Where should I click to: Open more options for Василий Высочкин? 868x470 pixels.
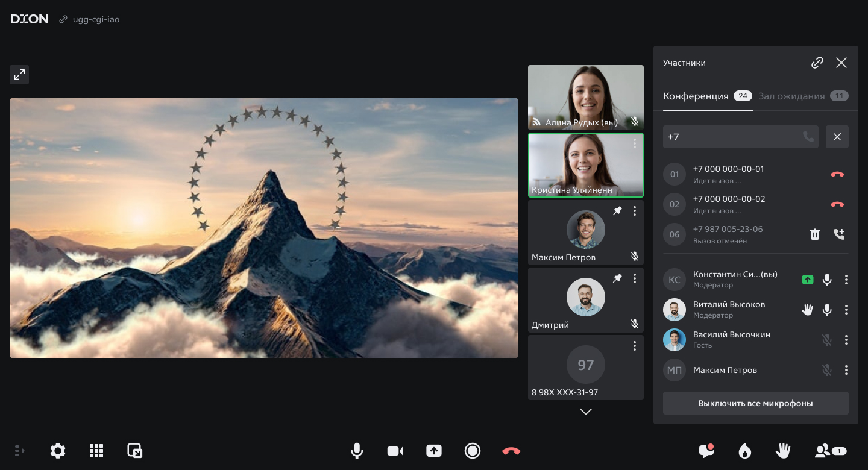coord(846,340)
